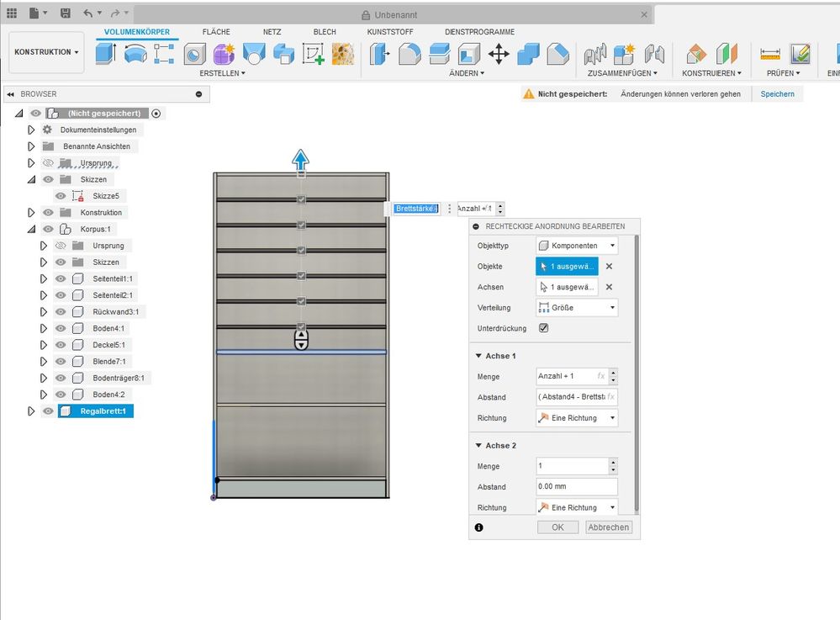
Task: Select the Measure tool
Action: pyautogui.click(x=770, y=54)
